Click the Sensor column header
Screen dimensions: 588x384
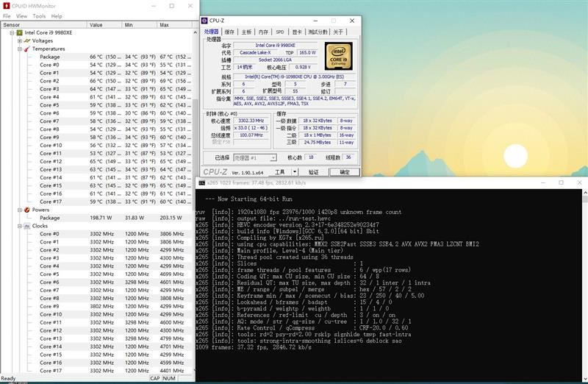coord(43,25)
